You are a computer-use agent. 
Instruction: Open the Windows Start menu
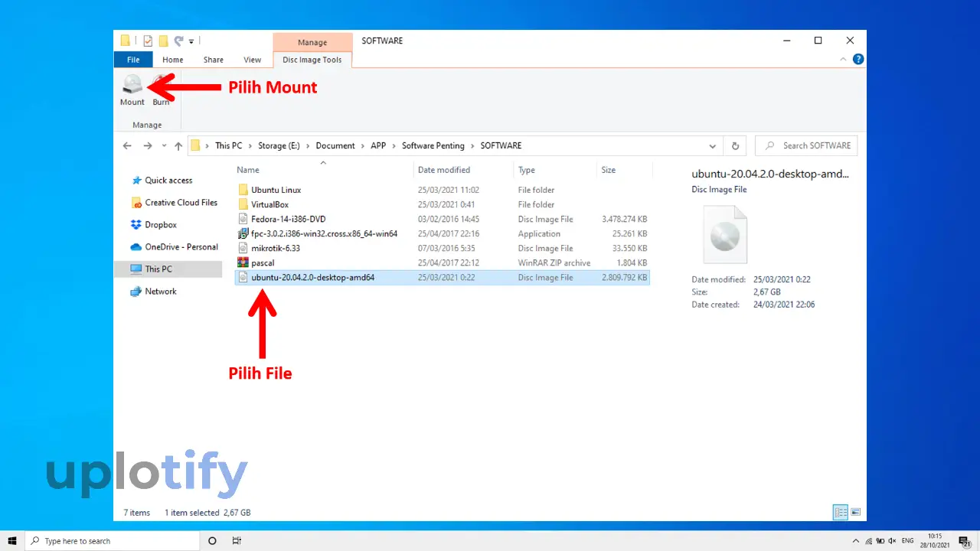point(12,540)
